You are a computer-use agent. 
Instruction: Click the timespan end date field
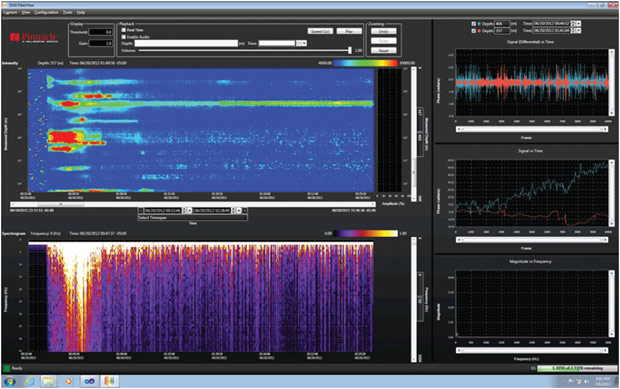coord(212,211)
